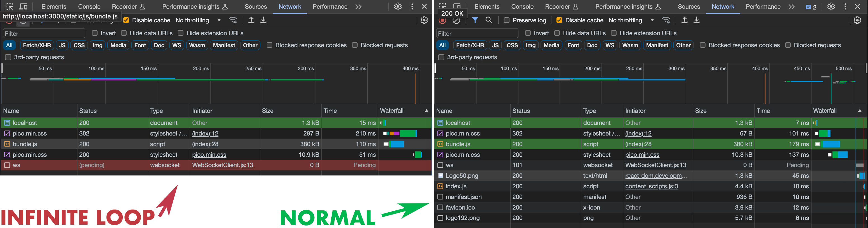Click the import HAR upload icon in left panel
The height and width of the screenshot is (228, 868).
251,20
